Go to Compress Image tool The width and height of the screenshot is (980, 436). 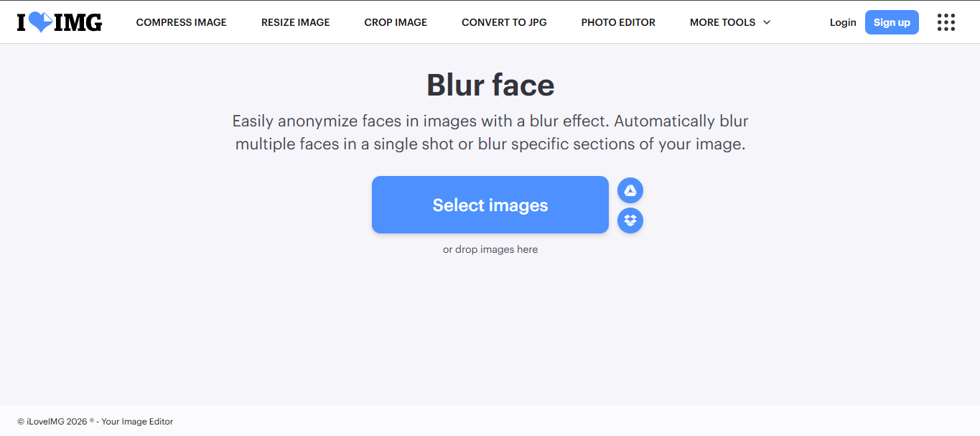(181, 22)
